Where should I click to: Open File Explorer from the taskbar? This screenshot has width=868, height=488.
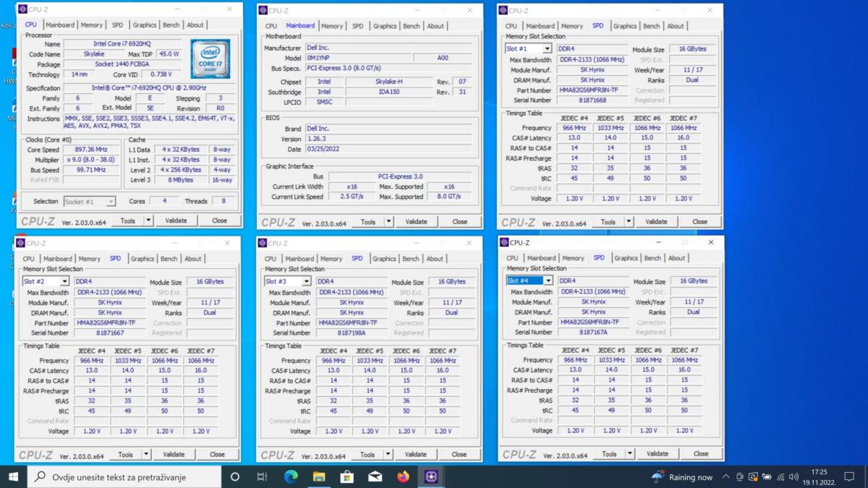[x=319, y=477]
